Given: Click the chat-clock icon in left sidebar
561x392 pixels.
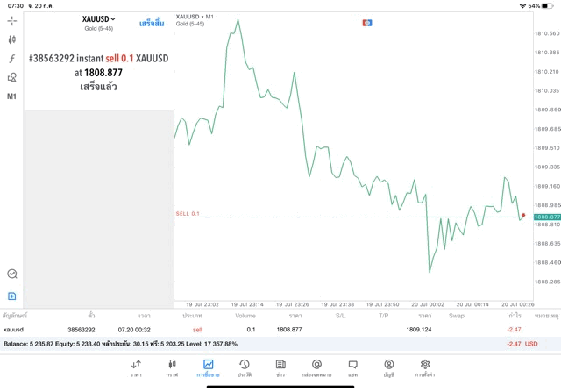Looking at the screenshot, I should [12, 274].
